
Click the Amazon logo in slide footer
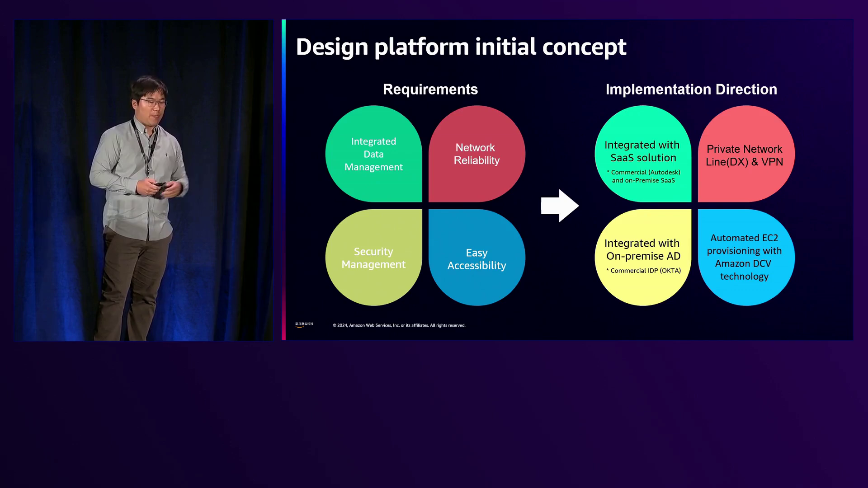pos(304,324)
